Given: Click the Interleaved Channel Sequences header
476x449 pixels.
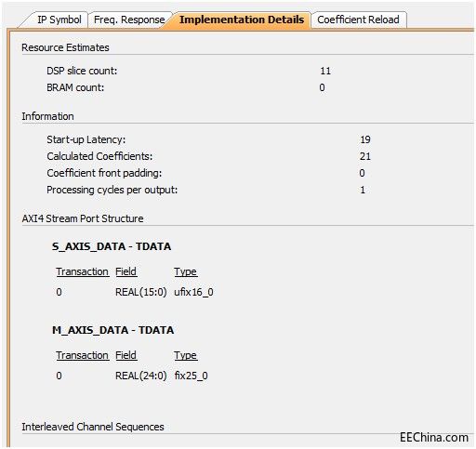Looking at the screenshot, I should 93,427.
